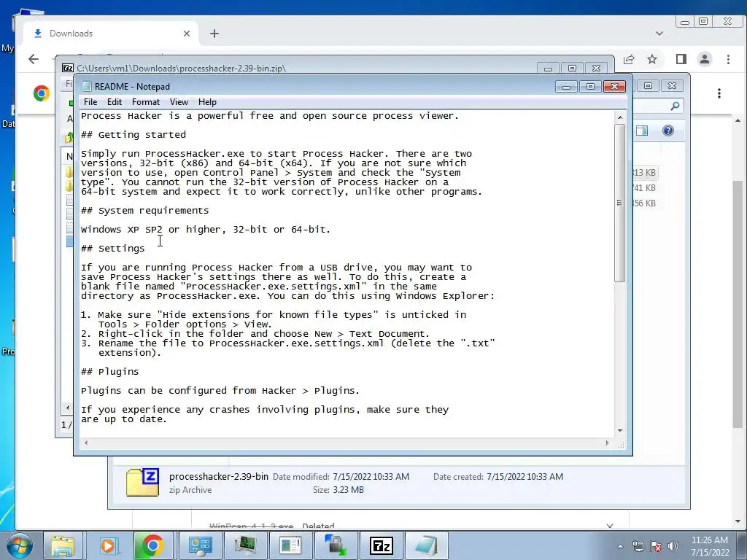
Task: Click the Chrome page scroll up arrow
Action: coord(738,120)
